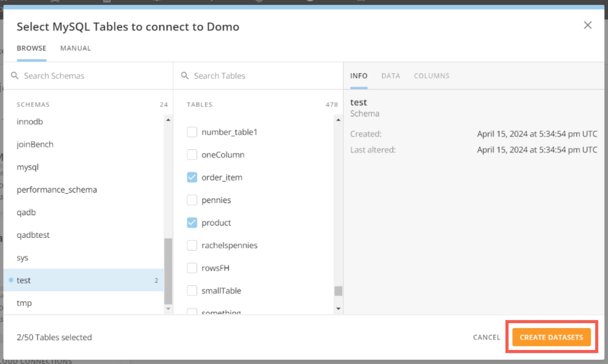This screenshot has height=364, width=608.
Task: Check the pennies table checkbox
Action: tap(192, 200)
